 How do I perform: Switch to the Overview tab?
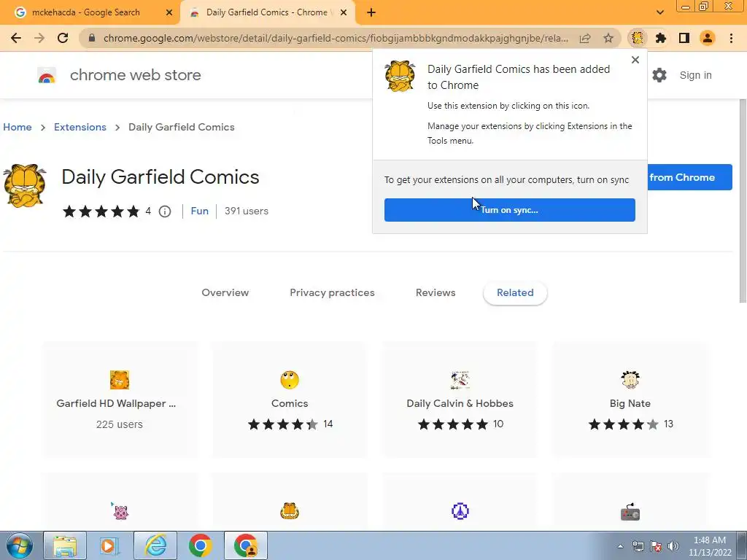pyautogui.click(x=225, y=293)
